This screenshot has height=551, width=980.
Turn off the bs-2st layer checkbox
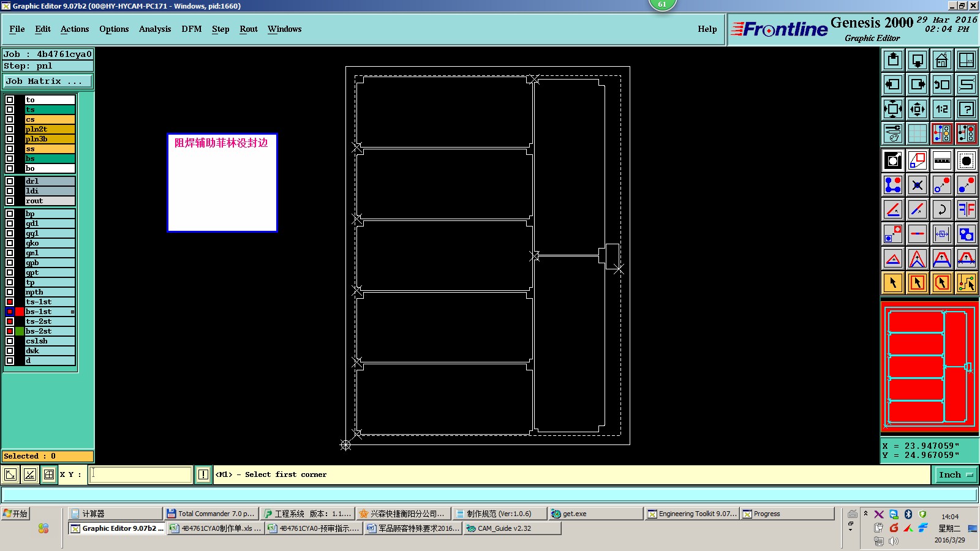coord(10,331)
